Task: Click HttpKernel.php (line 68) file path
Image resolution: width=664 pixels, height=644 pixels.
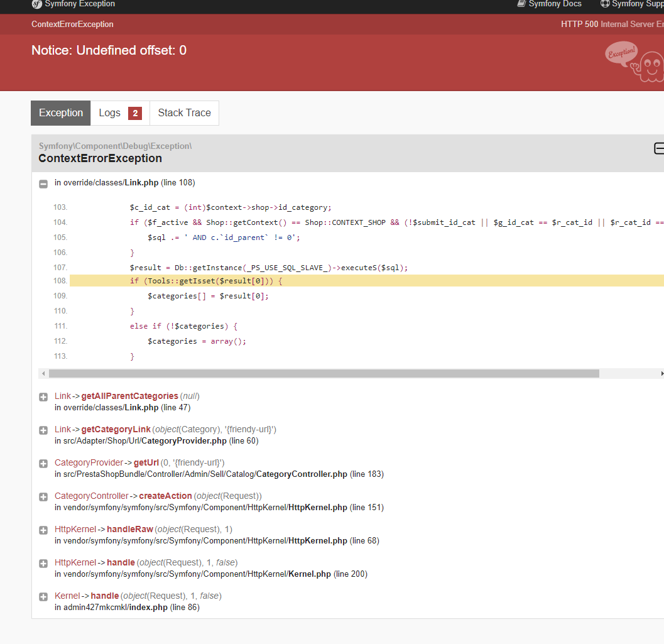Action: pos(222,541)
